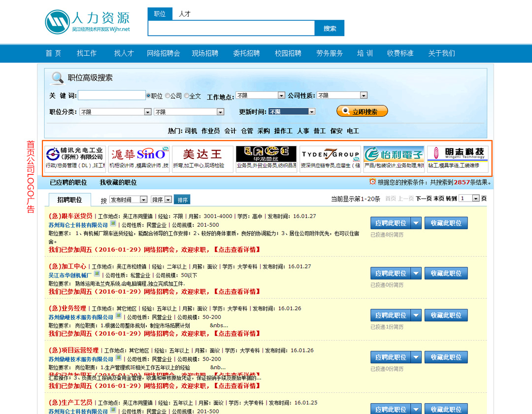
Task: Open the 工作地点 dropdown
Action: pyautogui.click(x=260, y=96)
